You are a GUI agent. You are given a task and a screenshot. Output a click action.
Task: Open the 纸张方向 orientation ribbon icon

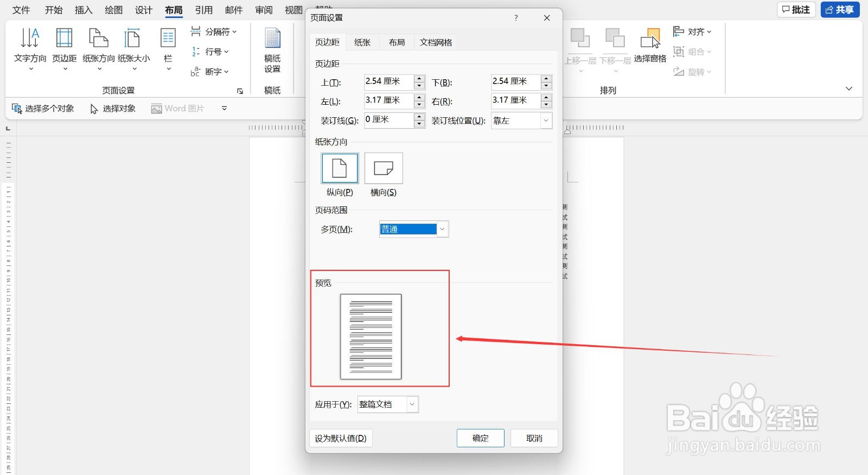pos(98,49)
